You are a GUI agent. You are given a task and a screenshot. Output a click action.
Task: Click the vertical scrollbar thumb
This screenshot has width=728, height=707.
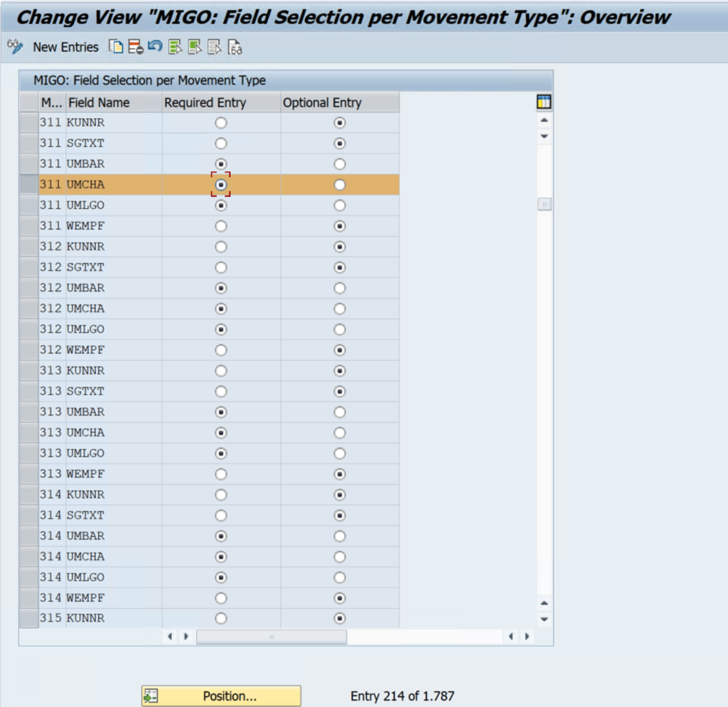click(545, 204)
